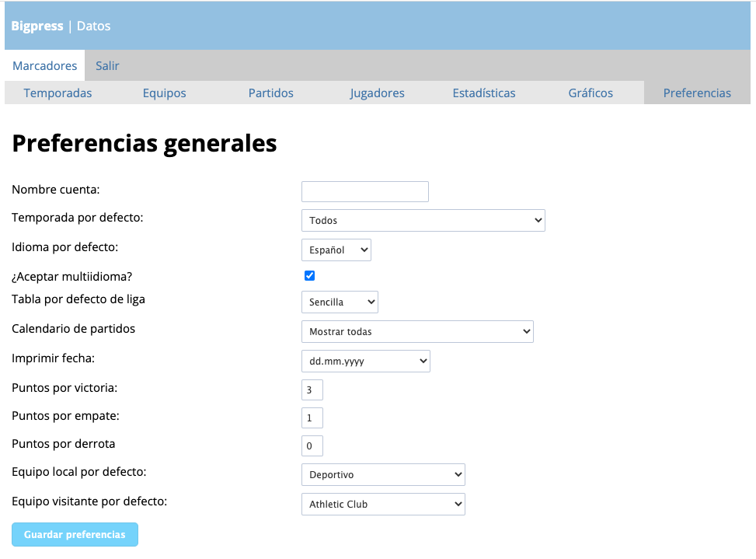
Task: Open Equipo local por defecto dropdown
Action: click(x=383, y=474)
